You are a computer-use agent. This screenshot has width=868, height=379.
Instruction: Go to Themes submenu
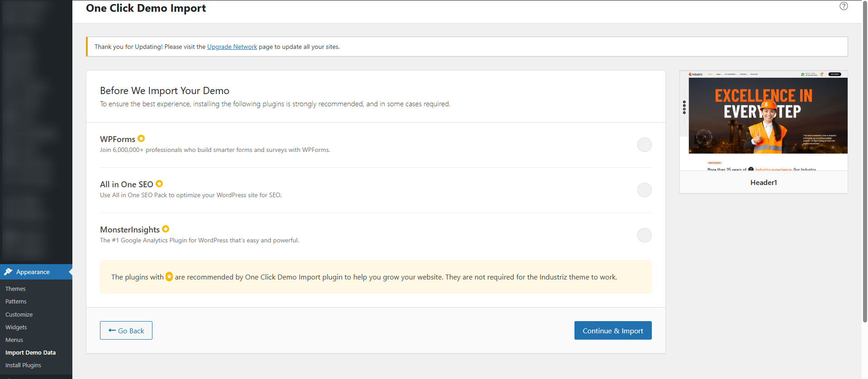click(x=15, y=289)
